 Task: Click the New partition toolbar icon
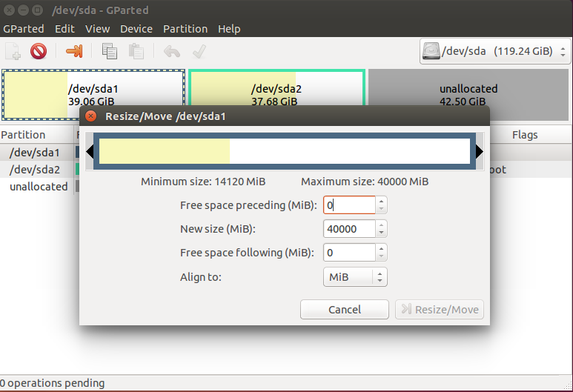click(13, 51)
